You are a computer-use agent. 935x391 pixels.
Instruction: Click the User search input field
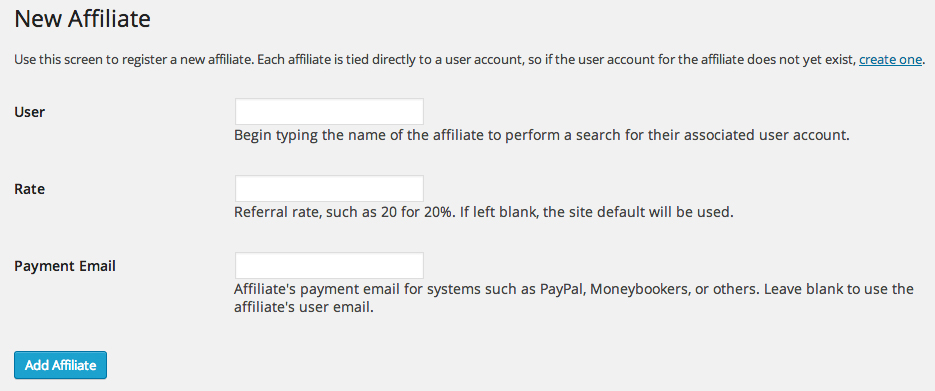pyautogui.click(x=329, y=111)
